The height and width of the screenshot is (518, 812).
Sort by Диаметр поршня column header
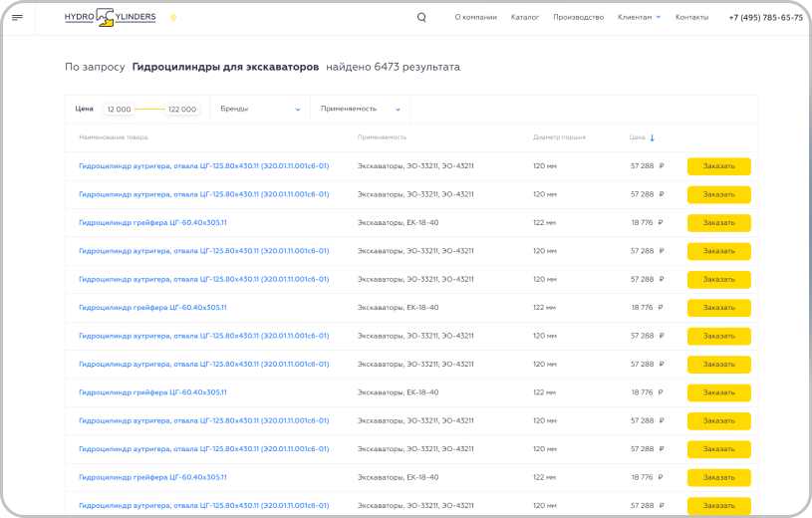pos(559,137)
